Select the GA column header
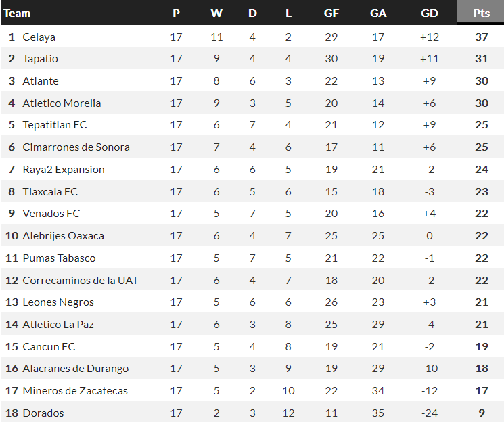 [x=378, y=13]
